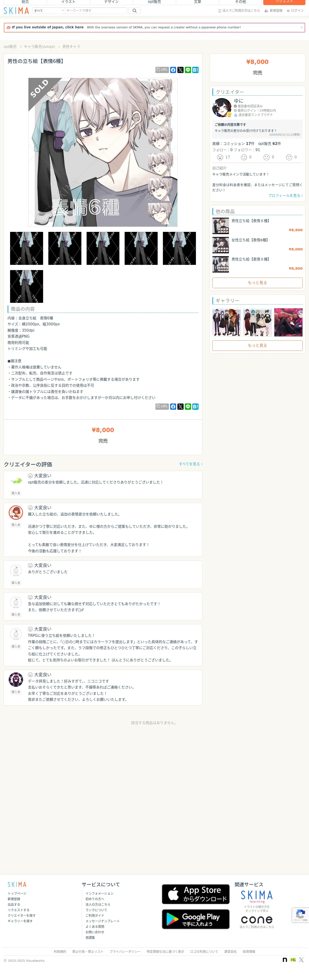Click opt販売 breadcrumb link
Viewport: 309px width, 980px height.
coord(10,47)
